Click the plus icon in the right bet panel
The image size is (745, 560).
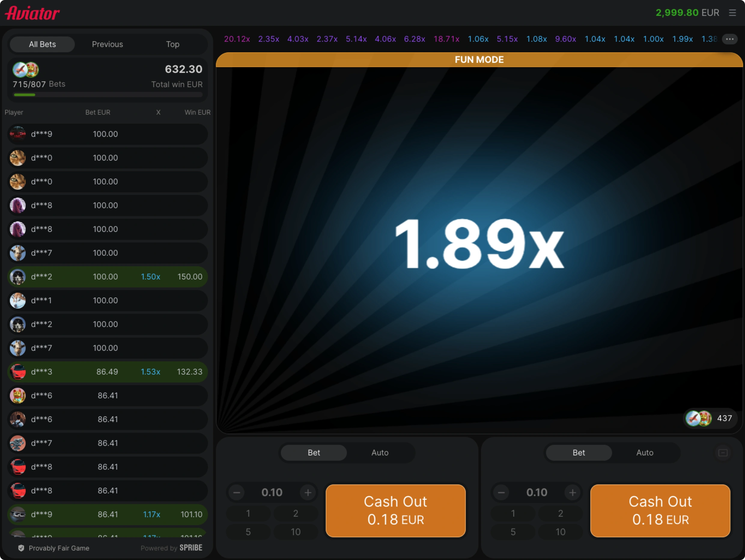click(573, 493)
